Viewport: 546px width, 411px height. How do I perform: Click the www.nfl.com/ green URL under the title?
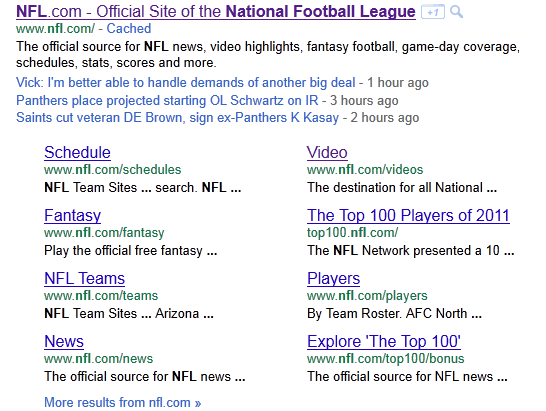[x=55, y=29]
